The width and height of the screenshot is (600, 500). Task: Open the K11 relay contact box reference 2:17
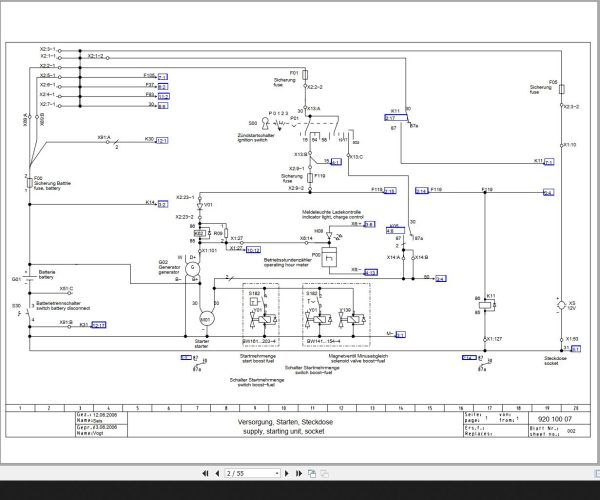coord(396,118)
